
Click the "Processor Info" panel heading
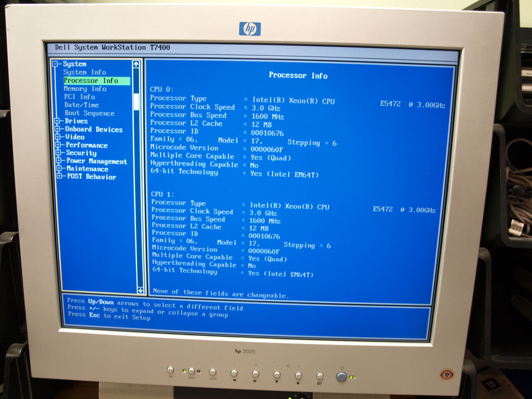click(298, 75)
